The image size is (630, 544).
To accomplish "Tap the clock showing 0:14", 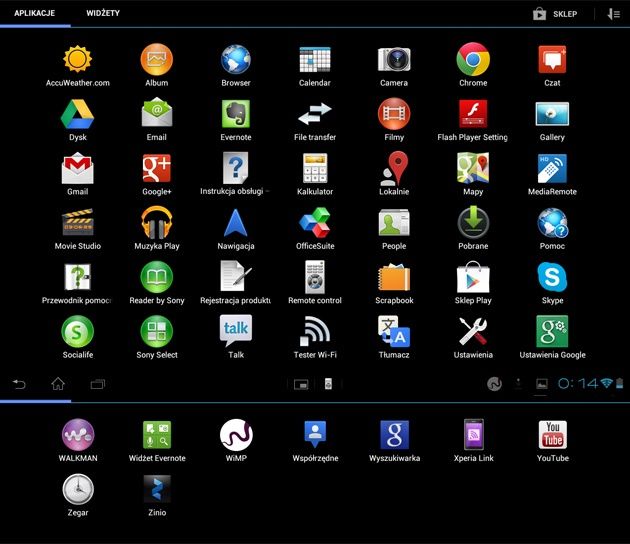I will coord(578,384).
